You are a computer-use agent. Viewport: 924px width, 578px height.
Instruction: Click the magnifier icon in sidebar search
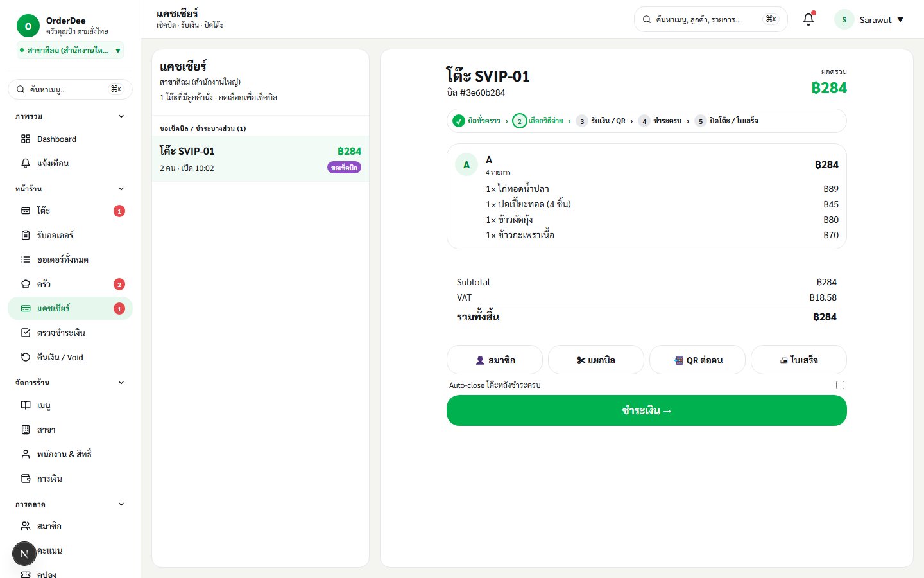point(21,89)
